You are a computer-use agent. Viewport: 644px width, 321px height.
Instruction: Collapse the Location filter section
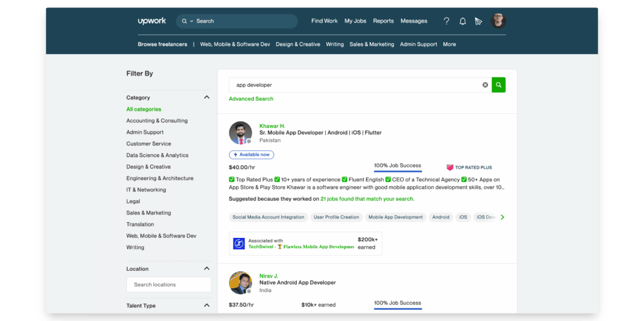(206, 269)
